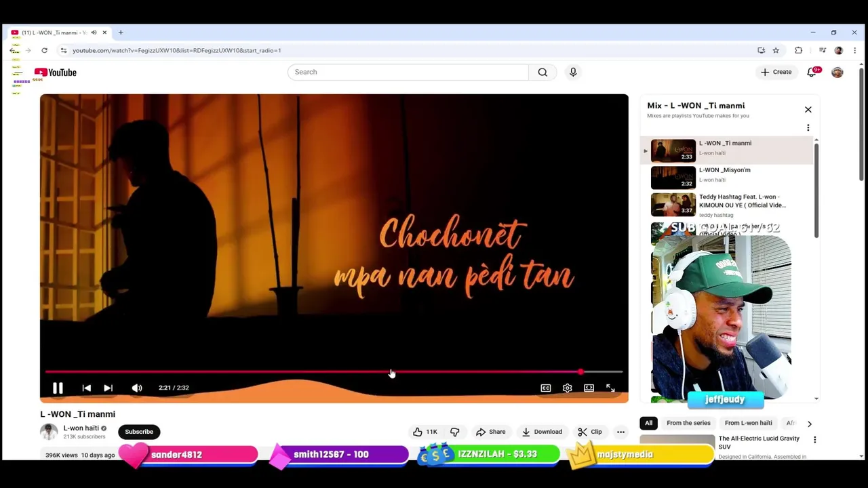The width and height of the screenshot is (868, 488).
Task: Open options for the Lucid Gravity SUV ad
Action: tap(814, 440)
